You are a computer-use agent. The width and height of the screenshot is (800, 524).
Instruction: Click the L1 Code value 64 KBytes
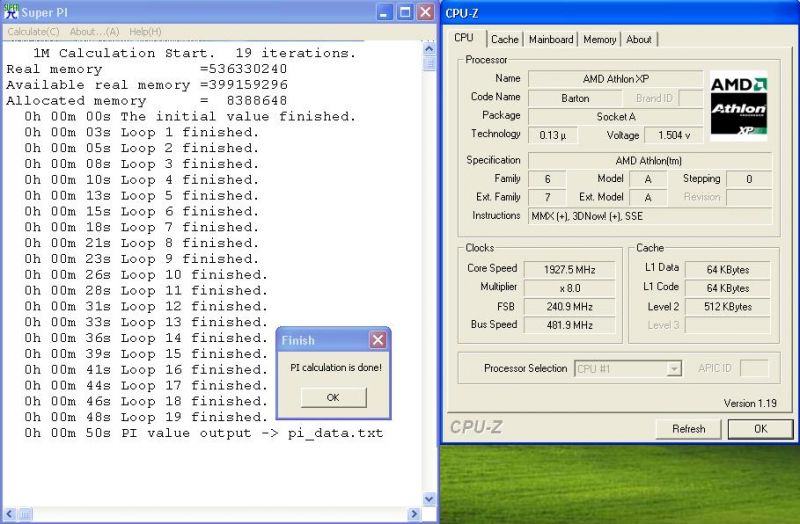coord(728,288)
